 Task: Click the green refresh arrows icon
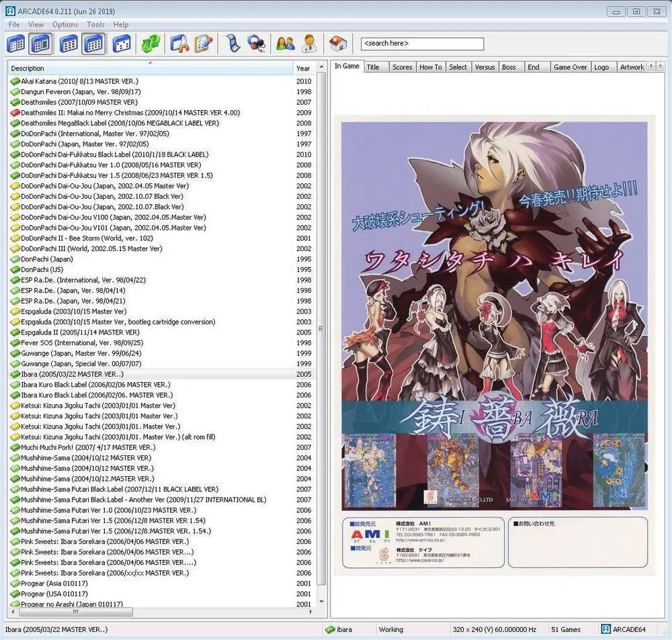coord(151,44)
